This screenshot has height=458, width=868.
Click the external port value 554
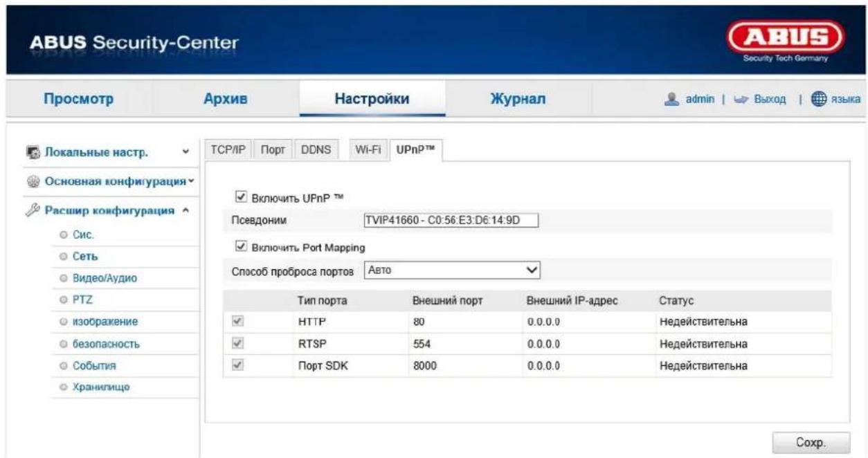click(x=422, y=343)
